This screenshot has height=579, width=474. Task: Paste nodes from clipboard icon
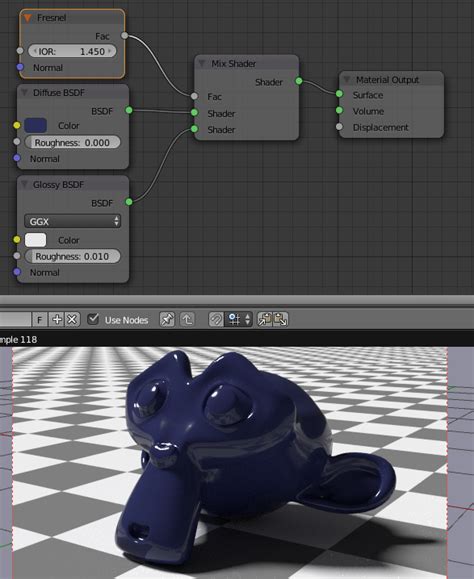(x=281, y=319)
